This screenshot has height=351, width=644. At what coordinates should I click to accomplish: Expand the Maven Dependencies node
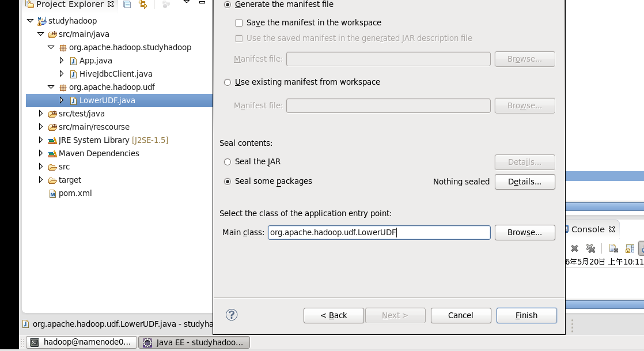tap(41, 153)
